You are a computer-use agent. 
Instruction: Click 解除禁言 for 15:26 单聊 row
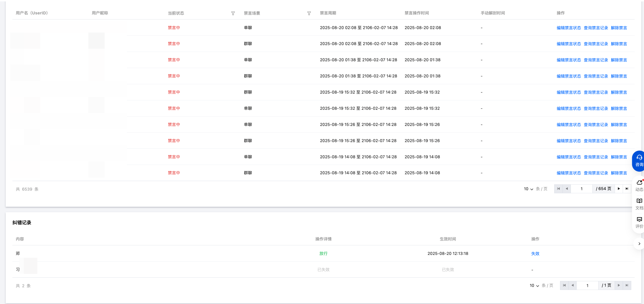(619, 125)
